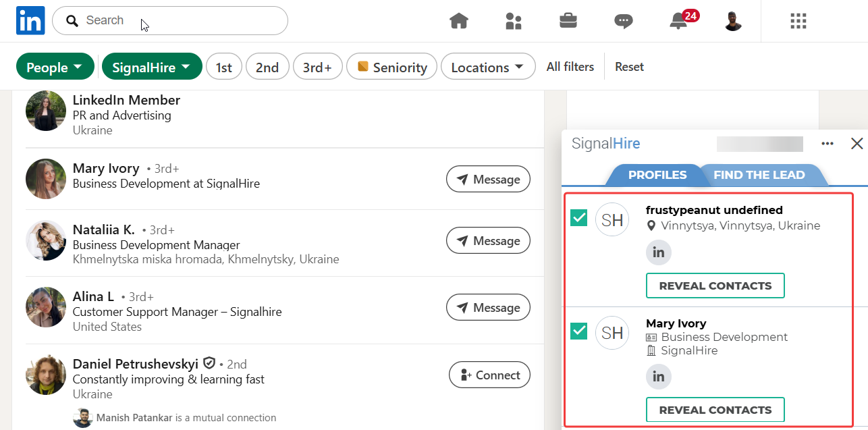
Task: Expand the People filter dropdown
Action: (55, 67)
